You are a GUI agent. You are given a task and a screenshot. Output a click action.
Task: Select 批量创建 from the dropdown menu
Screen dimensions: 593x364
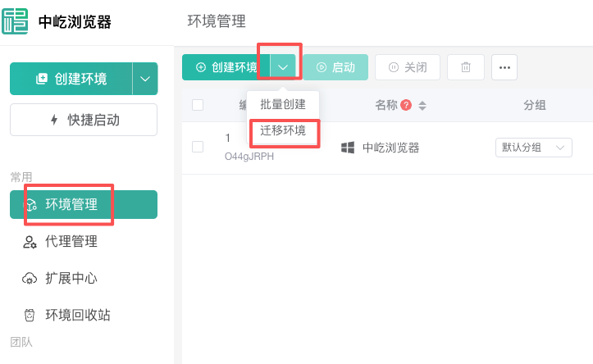click(283, 104)
